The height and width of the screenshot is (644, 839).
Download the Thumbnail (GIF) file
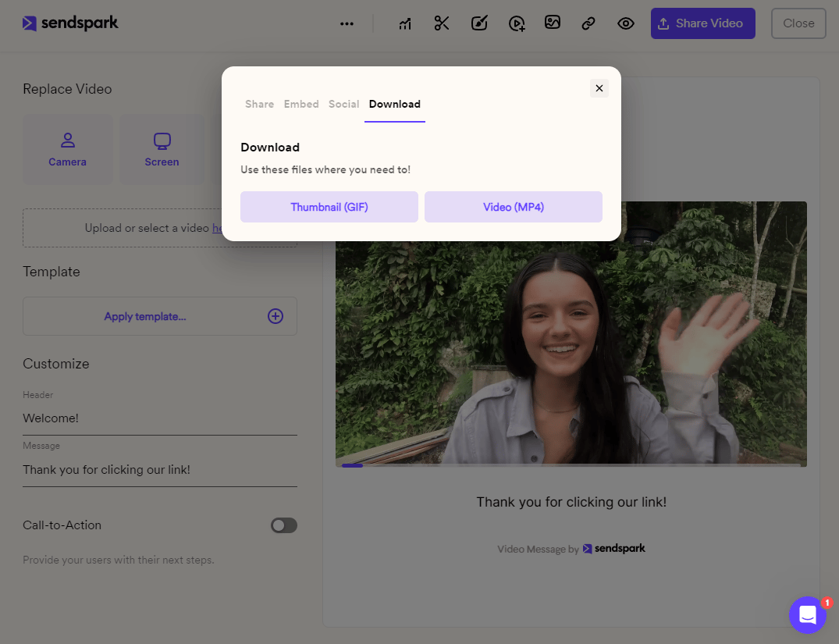[x=329, y=207]
